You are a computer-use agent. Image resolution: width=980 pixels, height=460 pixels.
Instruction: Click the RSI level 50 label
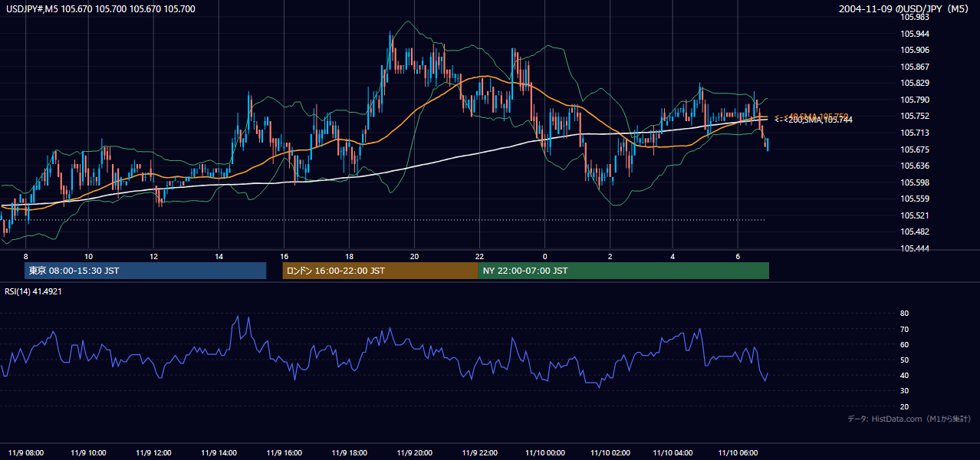(x=904, y=360)
